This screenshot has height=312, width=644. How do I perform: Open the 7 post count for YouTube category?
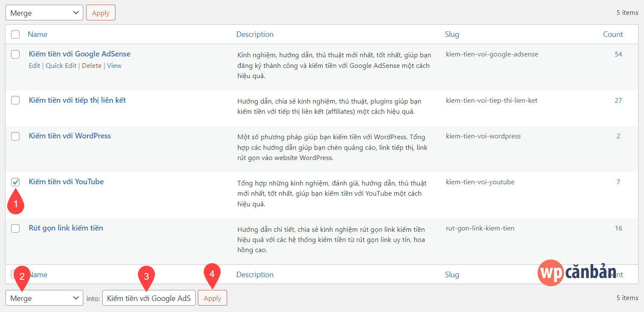click(618, 182)
